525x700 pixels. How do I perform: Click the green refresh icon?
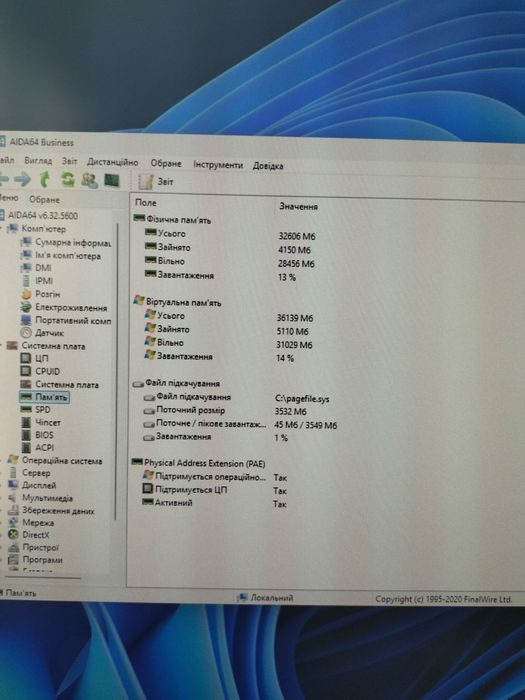pos(67,179)
